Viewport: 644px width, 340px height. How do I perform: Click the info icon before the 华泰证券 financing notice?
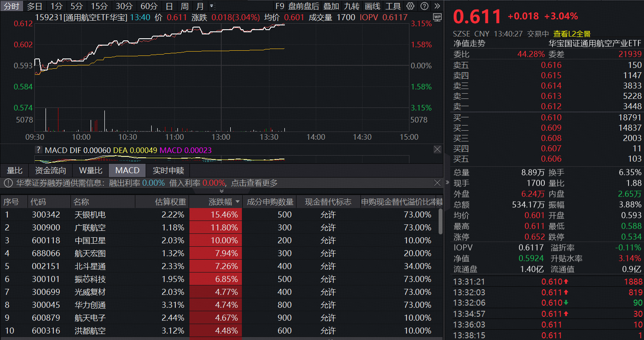(9, 182)
